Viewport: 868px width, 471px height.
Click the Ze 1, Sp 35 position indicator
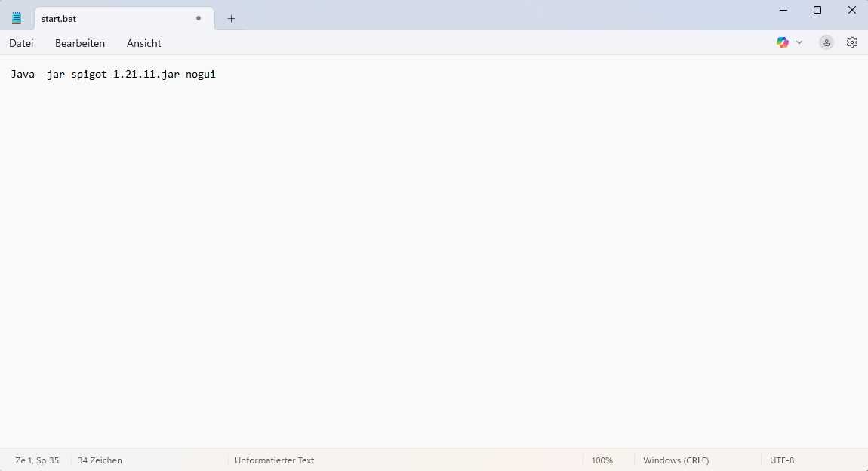tap(37, 460)
